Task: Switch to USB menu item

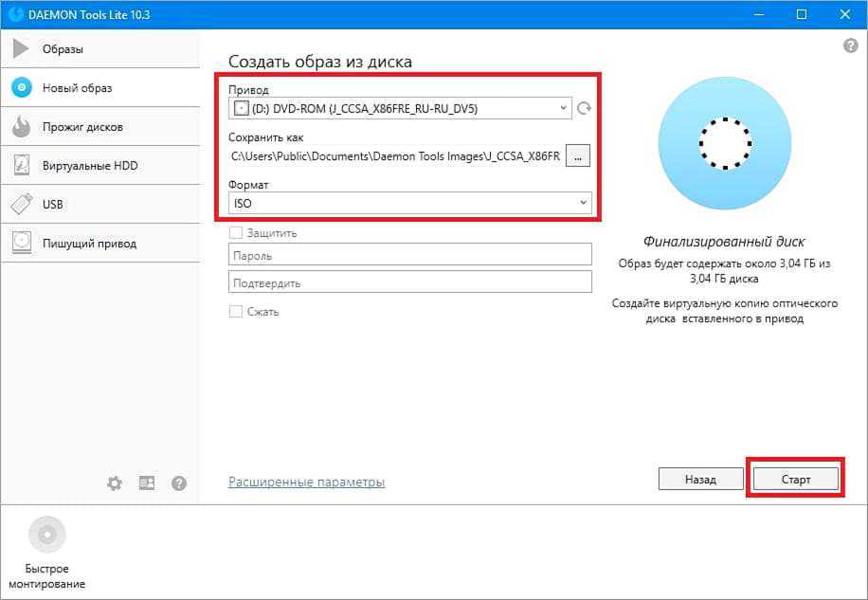Action: coord(100,204)
